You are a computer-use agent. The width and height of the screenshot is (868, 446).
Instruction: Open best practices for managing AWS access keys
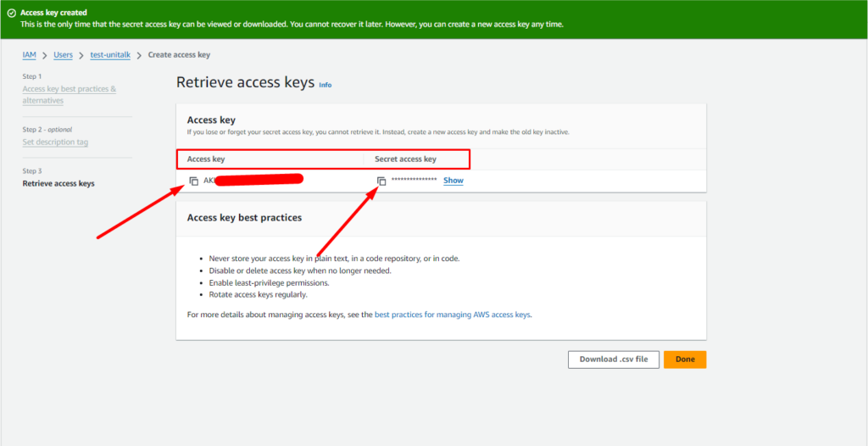452,314
